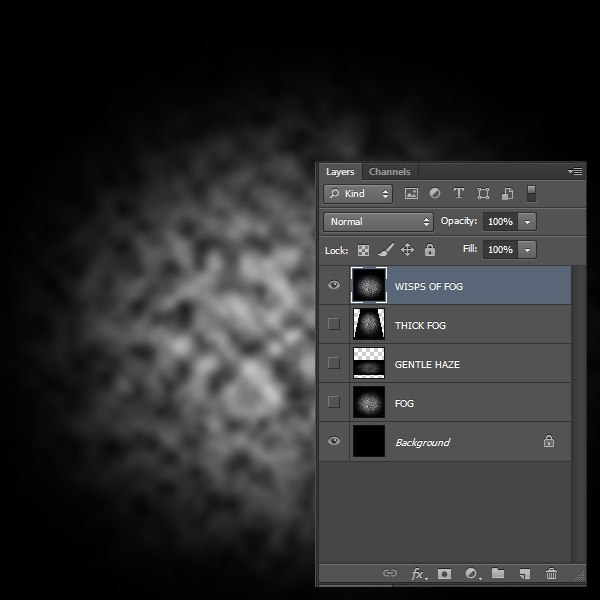The height and width of the screenshot is (600, 600).
Task: Lock all padlock icon in Lock row
Action: tap(430, 250)
